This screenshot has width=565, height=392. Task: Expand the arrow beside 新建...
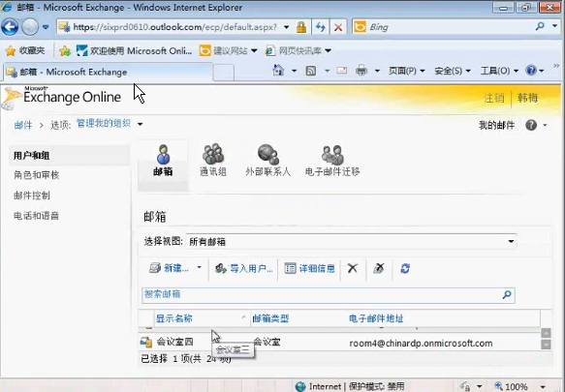click(199, 267)
